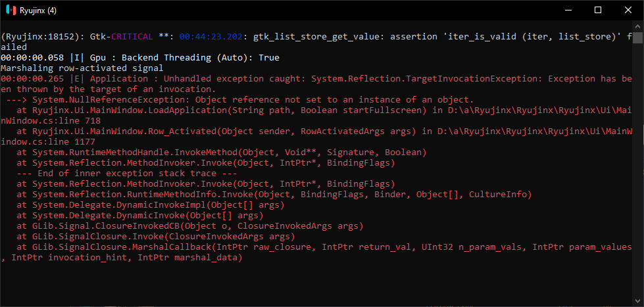This screenshot has width=644, height=307.
Task: Click the "Ryujinx (4)" window title text
Action: [x=38, y=10]
